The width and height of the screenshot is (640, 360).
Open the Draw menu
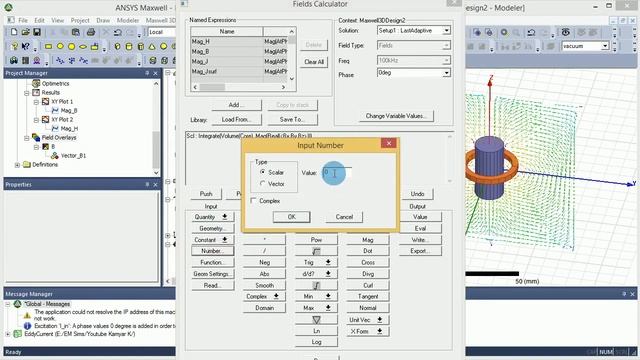click(x=103, y=20)
